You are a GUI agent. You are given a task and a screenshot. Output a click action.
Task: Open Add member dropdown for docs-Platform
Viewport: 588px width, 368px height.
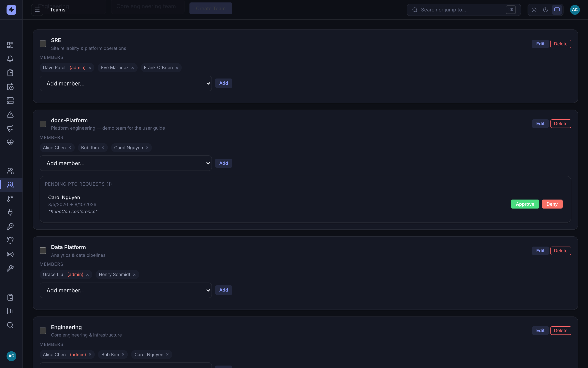126,163
